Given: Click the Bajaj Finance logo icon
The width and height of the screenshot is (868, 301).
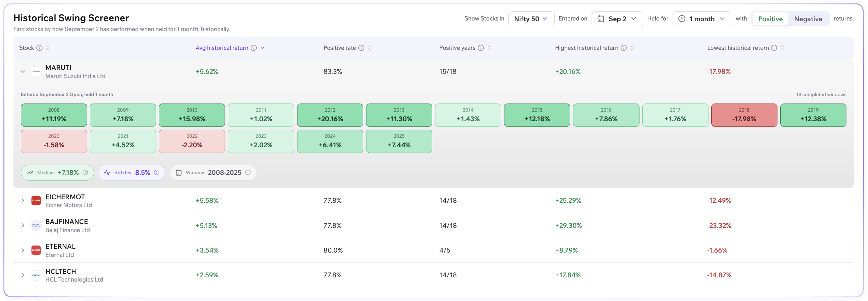Looking at the screenshot, I should 36,225.
